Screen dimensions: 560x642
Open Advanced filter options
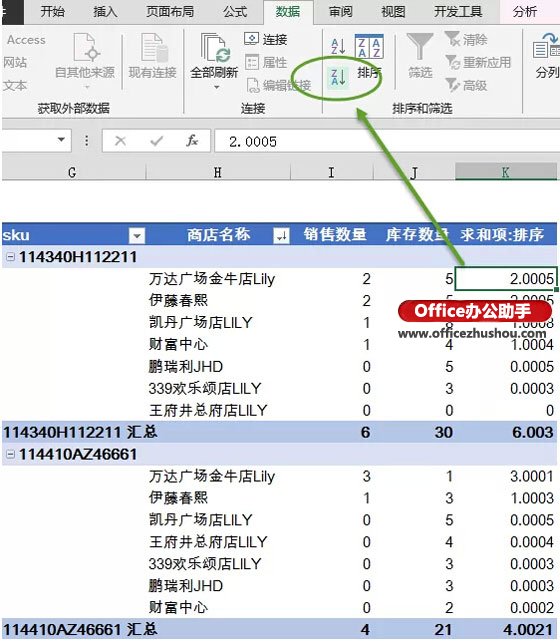pyautogui.click(x=466, y=85)
